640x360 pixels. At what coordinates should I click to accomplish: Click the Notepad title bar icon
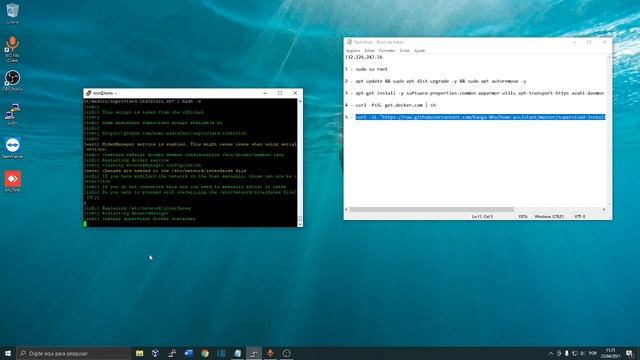349,42
